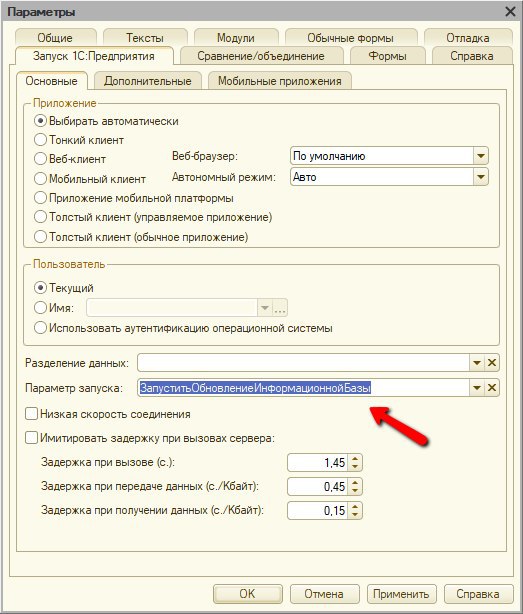The height and width of the screenshot is (614, 523).
Task: Decrease Задержка при передаче данных value
Action: point(355,491)
